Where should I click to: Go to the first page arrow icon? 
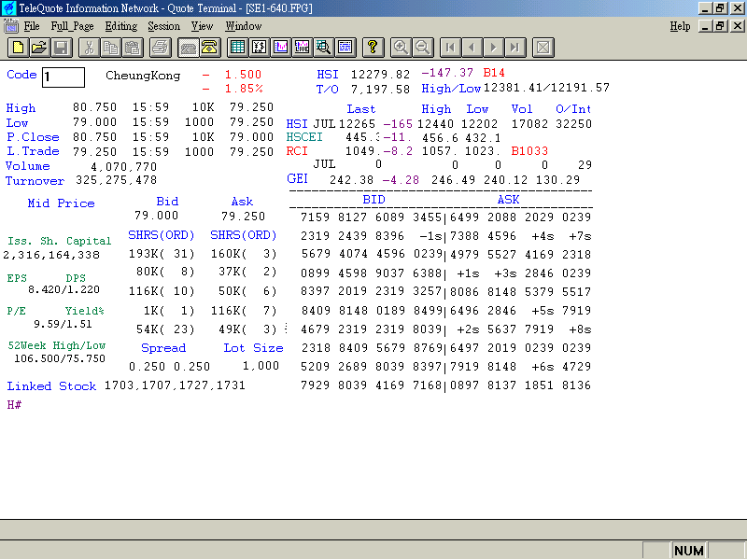coord(450,48)
